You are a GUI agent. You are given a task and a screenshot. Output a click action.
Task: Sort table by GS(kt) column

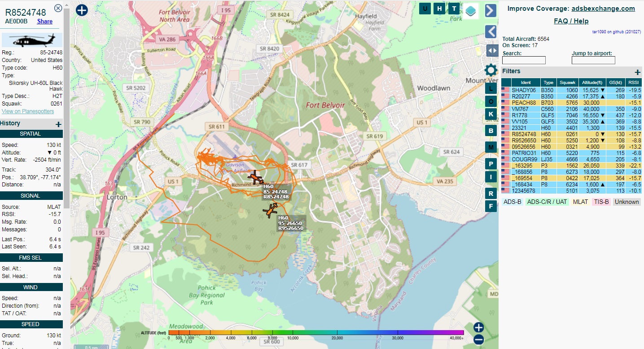[615, 83]
